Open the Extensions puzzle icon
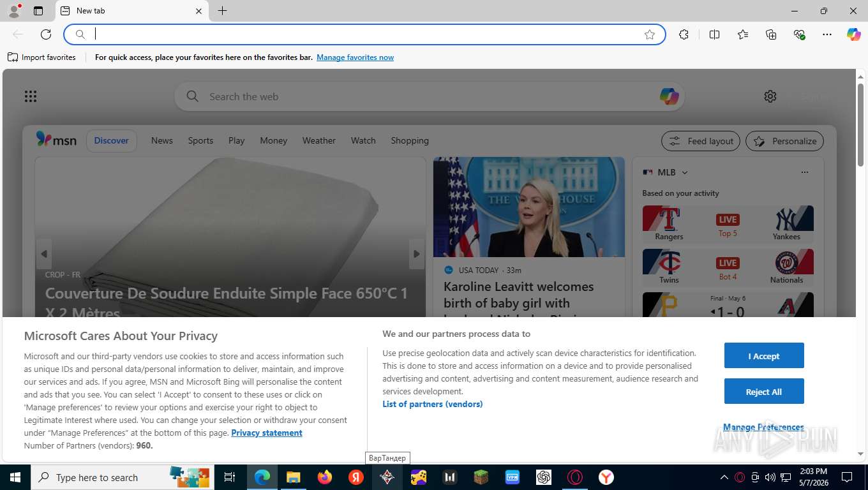This screenshot has height=490, width=868. 684,34
